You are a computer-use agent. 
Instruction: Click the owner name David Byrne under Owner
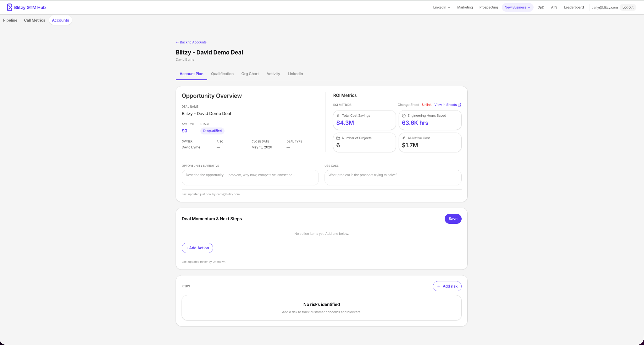(191, 147)
